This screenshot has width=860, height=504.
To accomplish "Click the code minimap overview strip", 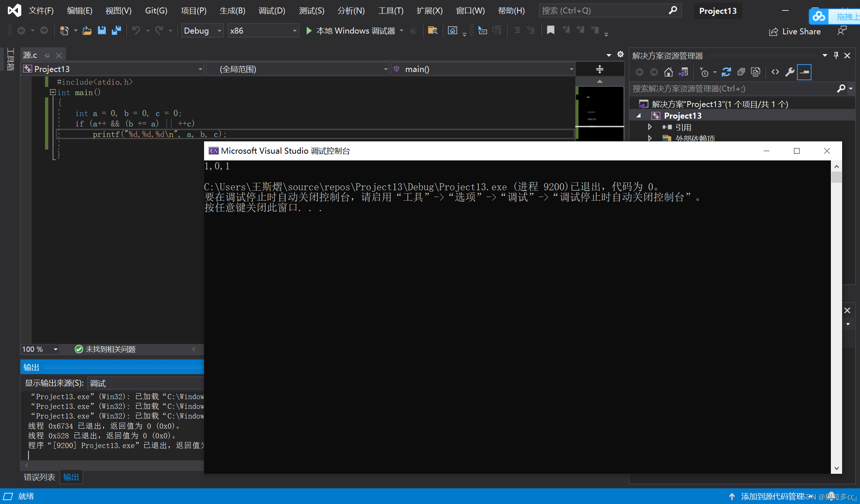I will [x=600, y=113].
